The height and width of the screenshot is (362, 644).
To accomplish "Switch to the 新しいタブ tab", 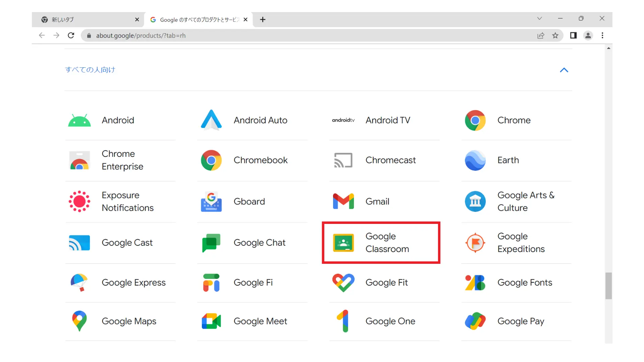I will tap(88, 20).
